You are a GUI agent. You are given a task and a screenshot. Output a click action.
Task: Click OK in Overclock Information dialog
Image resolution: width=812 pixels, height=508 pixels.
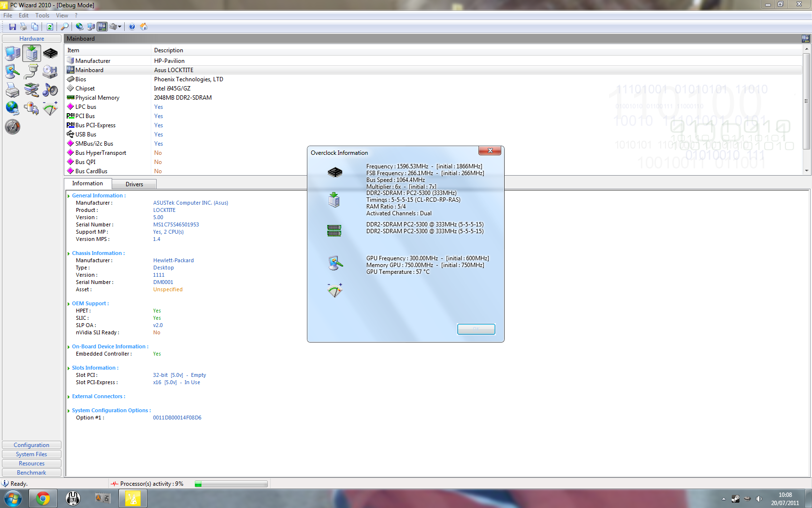(x=476, y=329)
